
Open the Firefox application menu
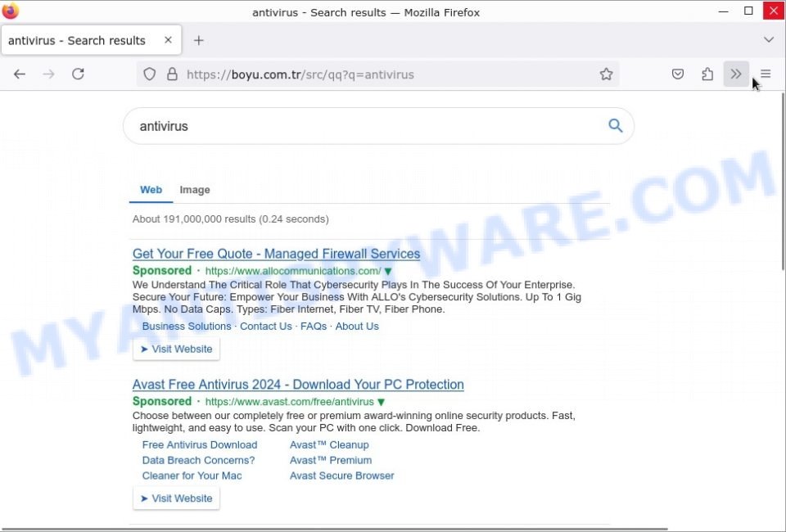[x=766, y=74]
